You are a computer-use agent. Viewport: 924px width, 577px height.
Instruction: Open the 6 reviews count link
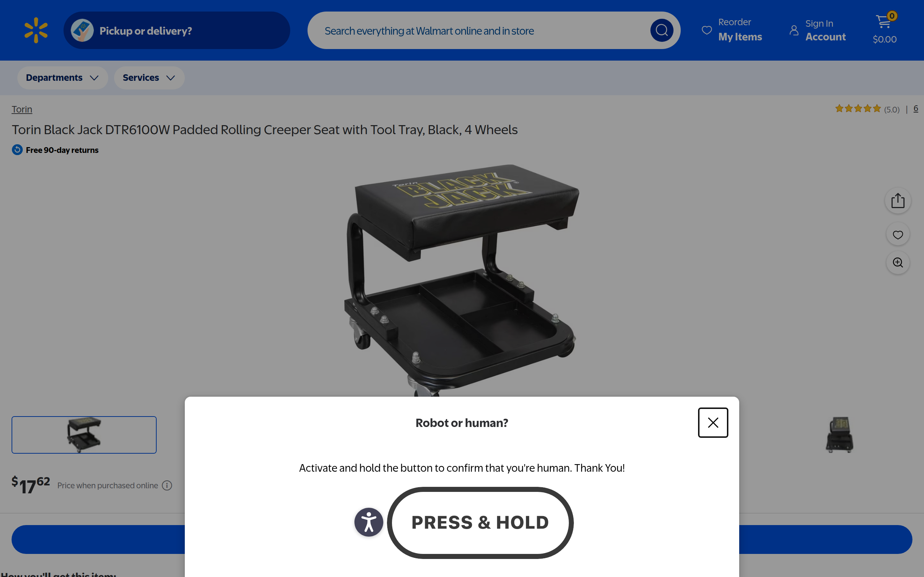pos(916,109)
